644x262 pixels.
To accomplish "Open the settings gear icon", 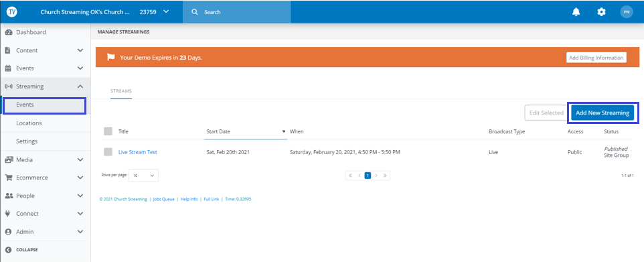I will 601,12.
